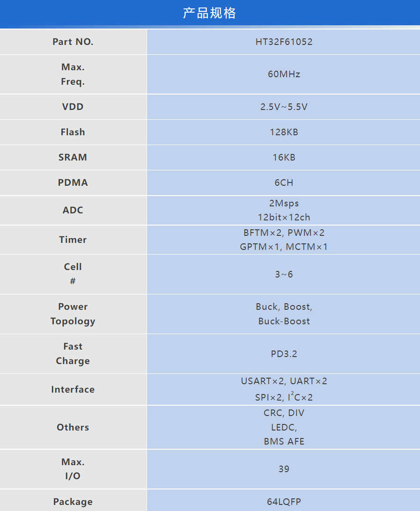Viewport: 420px width, 511px height.
Task: Select the Power Topology label
Action: pos(73,314)
